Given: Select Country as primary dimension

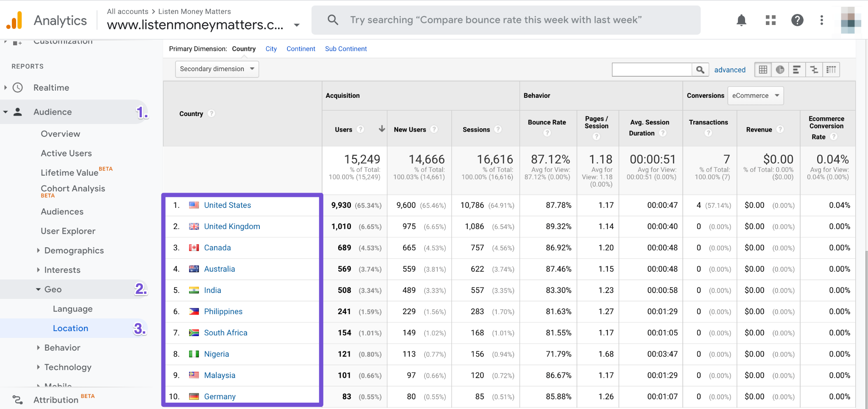Looking at the screenshot, I should (x=244, y=49).
